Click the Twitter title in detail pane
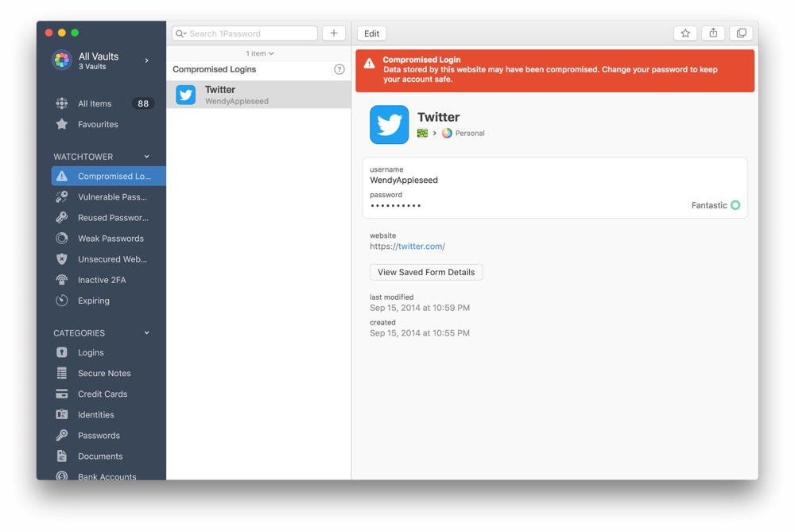Screen dimensions: 795x532 (439, 117)
